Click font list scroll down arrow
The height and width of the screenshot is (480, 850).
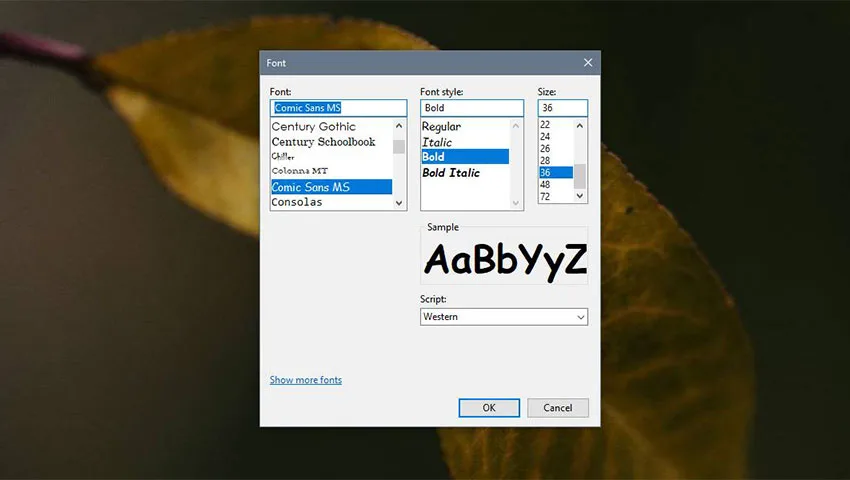[x=400, y=203]
